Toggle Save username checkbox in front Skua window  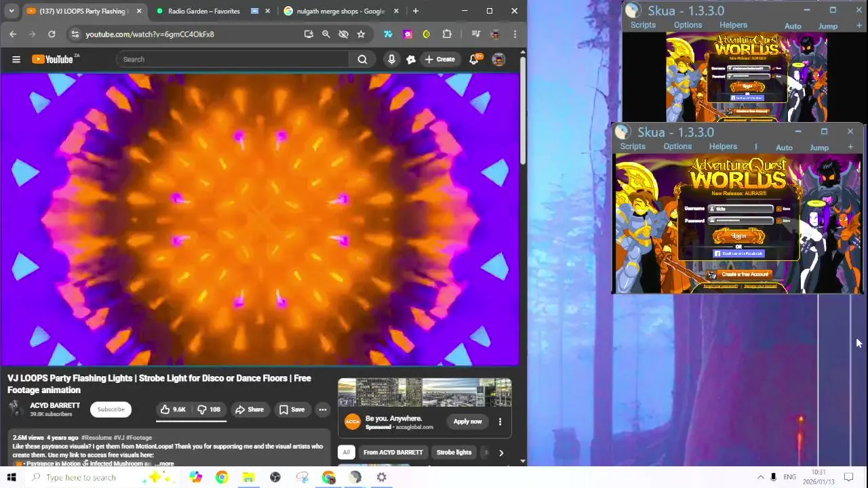[x=778, y=209]
